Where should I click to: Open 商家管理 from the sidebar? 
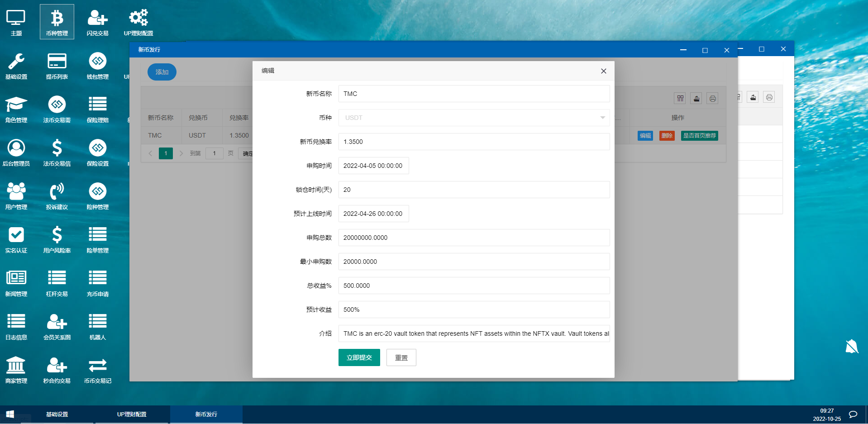click(16, 369)
